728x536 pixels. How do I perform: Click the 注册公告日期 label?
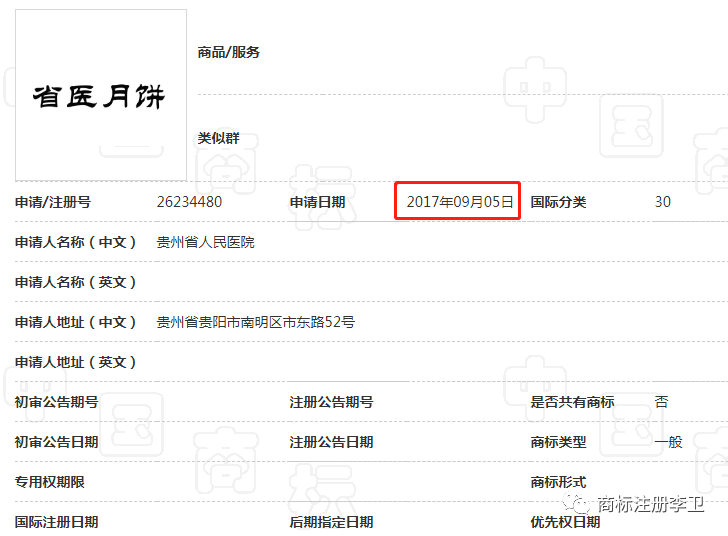(332, 442)
